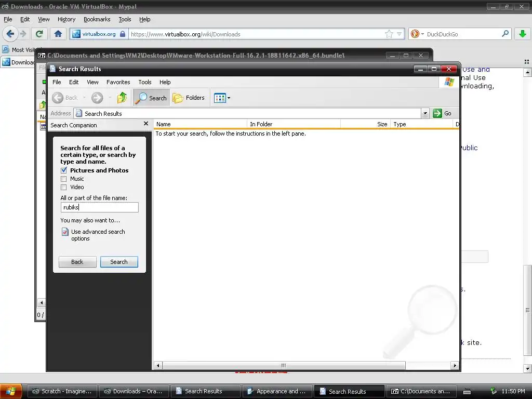This screenshot has width=532, height=399.
Task: Open Explorer View menu
Action: click(92, 82)
